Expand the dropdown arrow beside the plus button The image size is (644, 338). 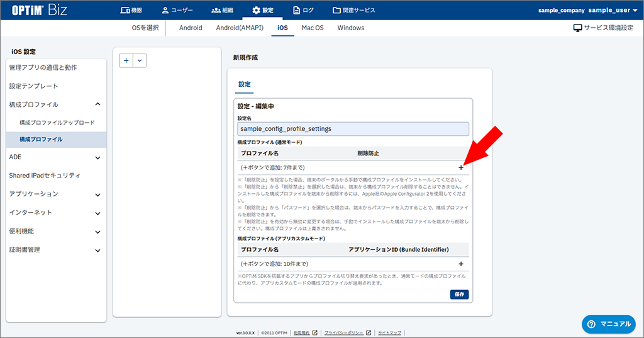coord(140,60)
